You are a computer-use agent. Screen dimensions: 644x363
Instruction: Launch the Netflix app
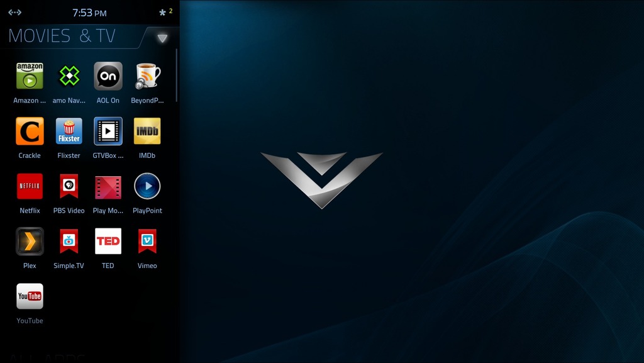pos(30,186)
